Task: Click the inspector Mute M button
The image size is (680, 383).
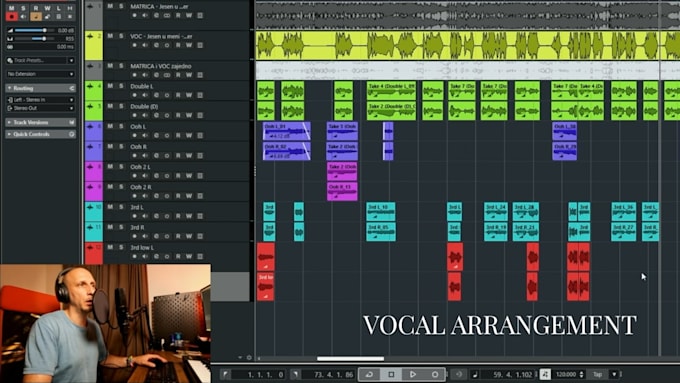Action: click(12, 8)
